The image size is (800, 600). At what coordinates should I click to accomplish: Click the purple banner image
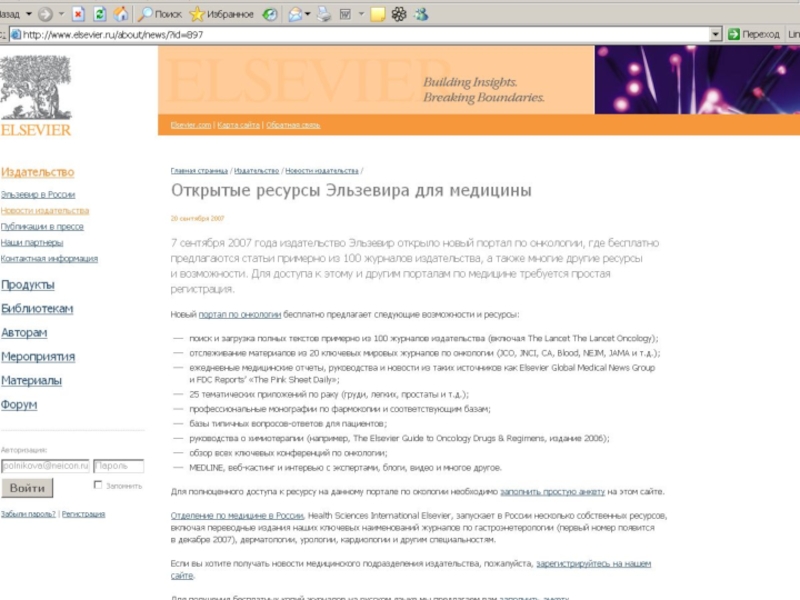coord(697,80)
